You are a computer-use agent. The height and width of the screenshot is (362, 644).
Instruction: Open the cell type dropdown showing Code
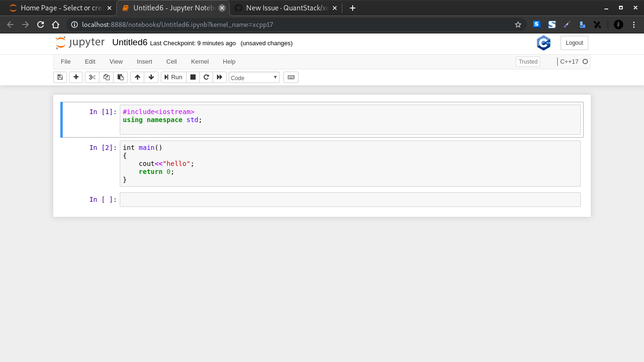coord(254,77)
